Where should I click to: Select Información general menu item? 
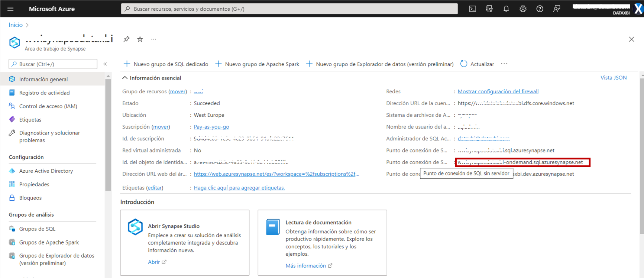pyautogui.click(x=52, y=79)
